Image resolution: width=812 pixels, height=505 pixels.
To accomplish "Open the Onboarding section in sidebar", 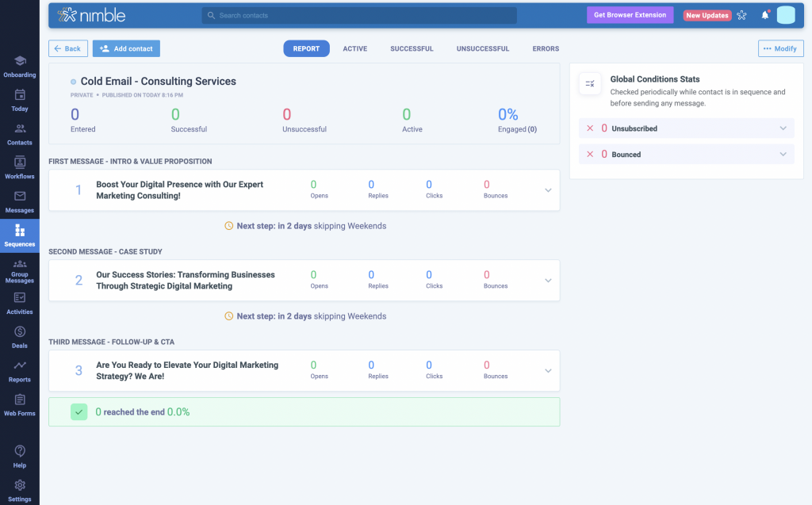I will point(19,66).
